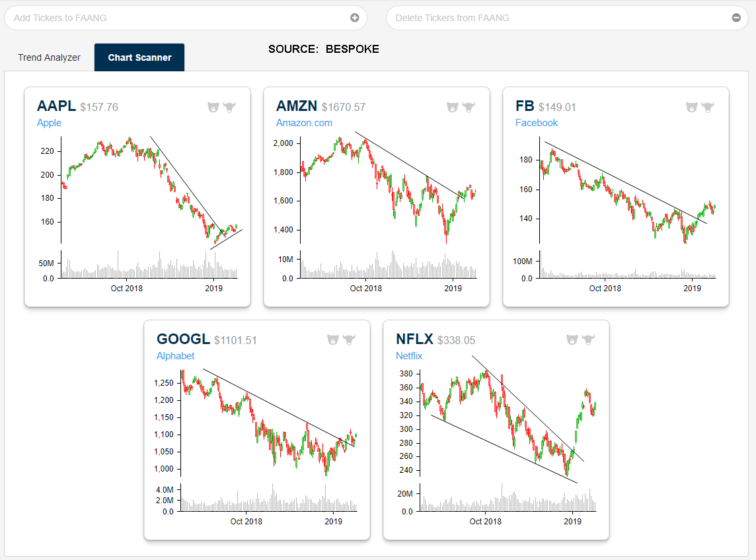Follow the Amazon.com link under AMZN
The height and width of the screenshot is (560, 756).
pyautogui.click(x=304, y=123)
